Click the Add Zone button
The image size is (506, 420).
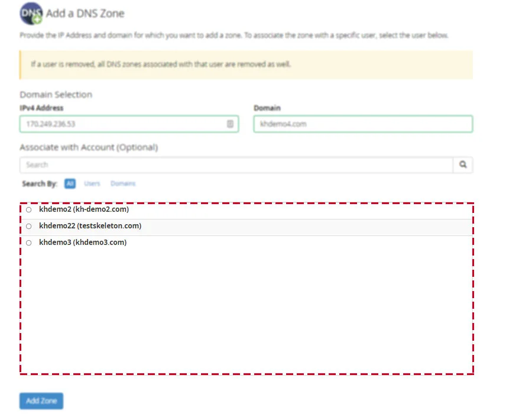[41, 400]
